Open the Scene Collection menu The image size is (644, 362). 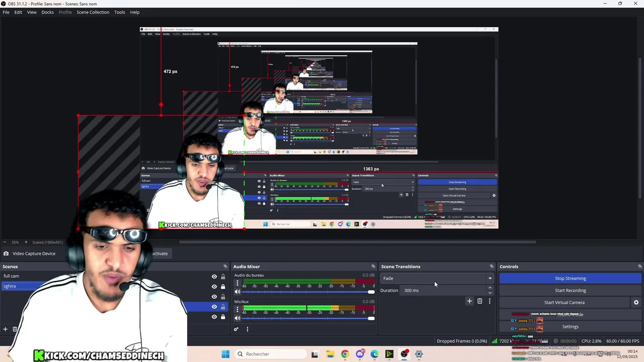93,12
